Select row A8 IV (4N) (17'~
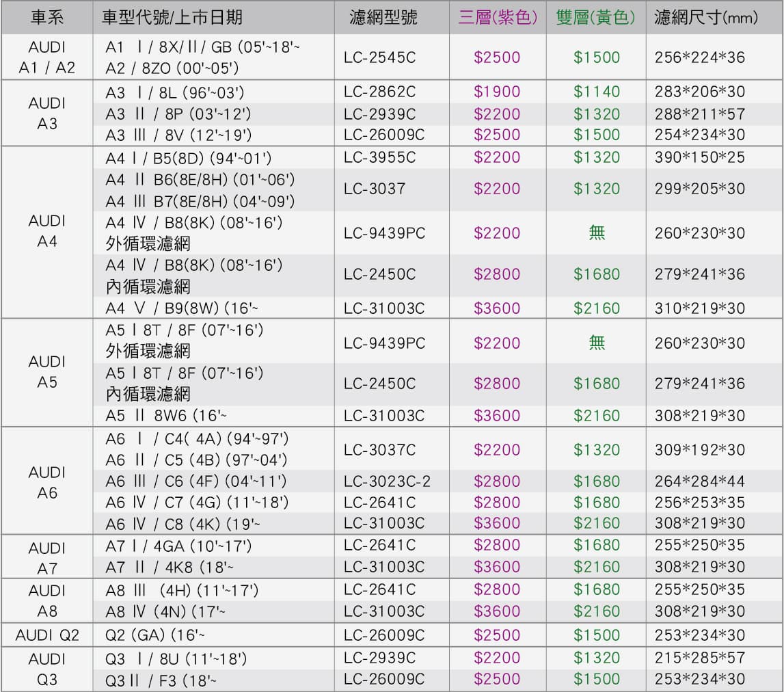 [165, 612]
